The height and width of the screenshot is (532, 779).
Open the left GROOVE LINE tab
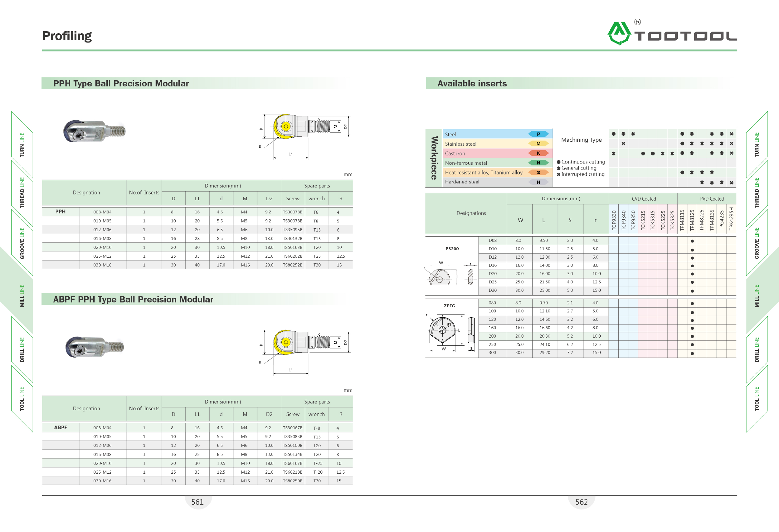tap(22, 243)
